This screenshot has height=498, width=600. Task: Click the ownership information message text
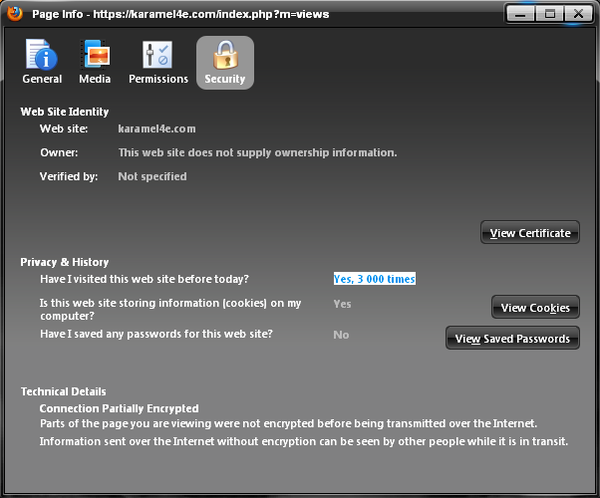(x=257, y=153)
